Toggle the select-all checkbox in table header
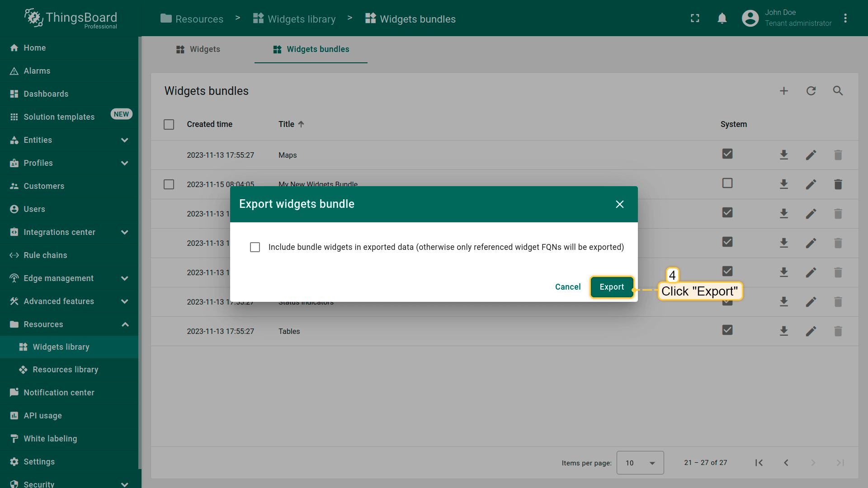Viewport: 868px width, 488px height. tap(169, 124)
